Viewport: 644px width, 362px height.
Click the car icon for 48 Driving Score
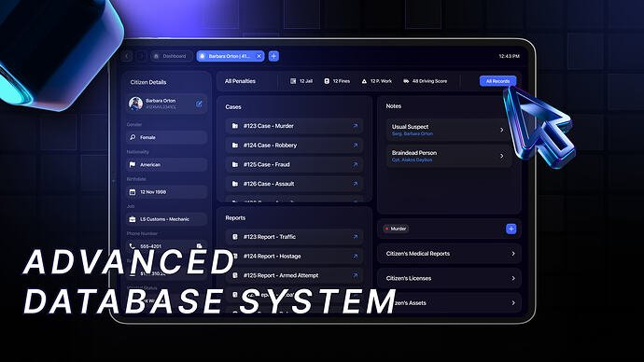[x=406, y=81]
